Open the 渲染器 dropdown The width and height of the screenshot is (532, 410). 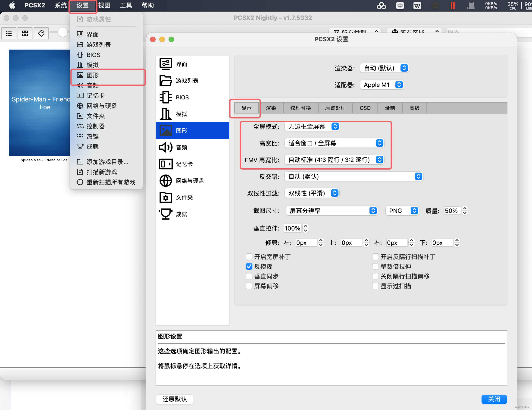click(x=384, y=68)
